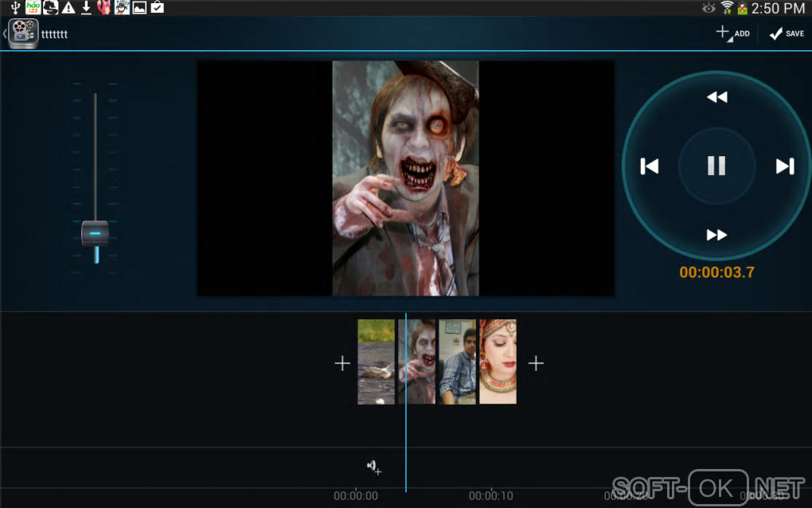Tap the Wi-Fi status icon

(x=727, y=8)
